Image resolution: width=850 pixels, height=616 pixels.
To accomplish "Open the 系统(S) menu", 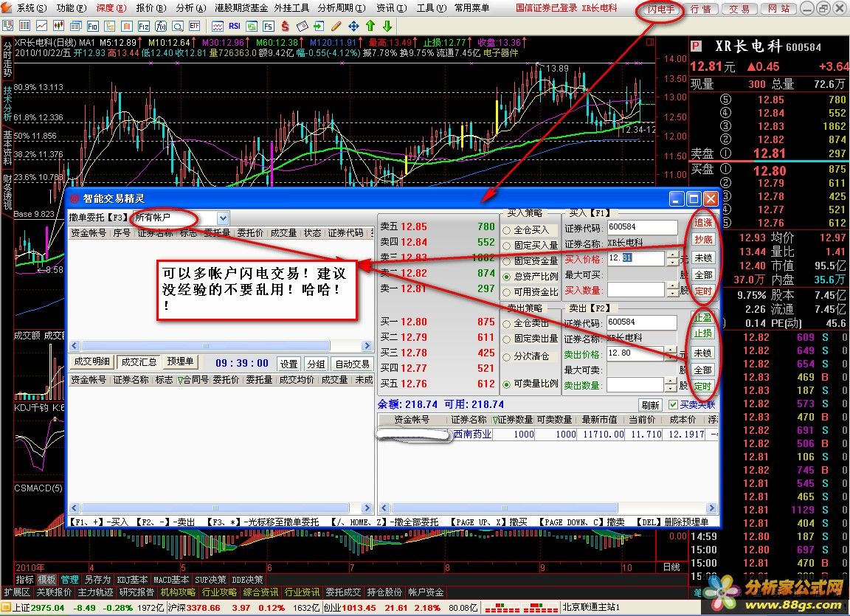I will 30,8.
